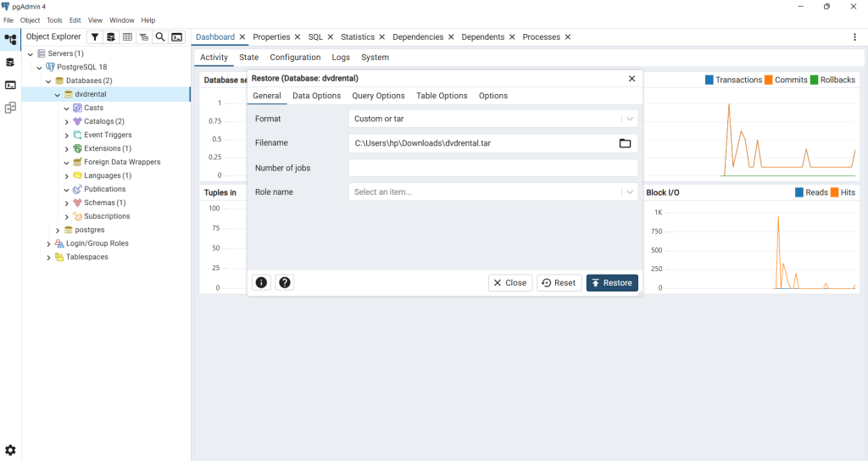Click the info icon in Restore dialog
The image size is (868, 461).
click(261, 283)
